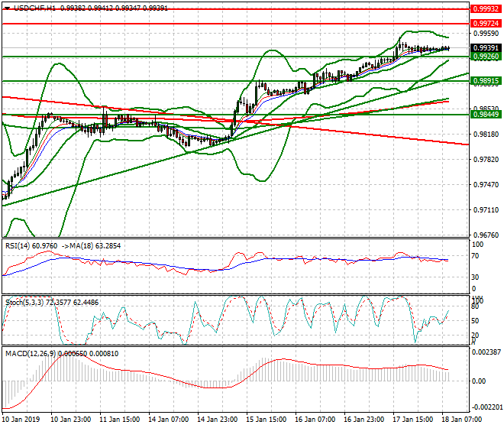Click the MACD scale value 0.002387
The width and height of the screenshot is (504, 428).
(x=486, y=352)
